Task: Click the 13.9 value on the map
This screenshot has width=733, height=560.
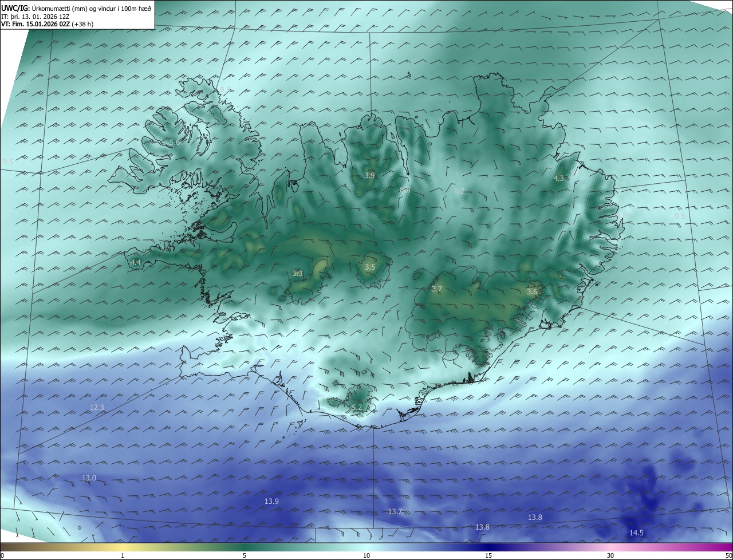Action: (271, 501)
